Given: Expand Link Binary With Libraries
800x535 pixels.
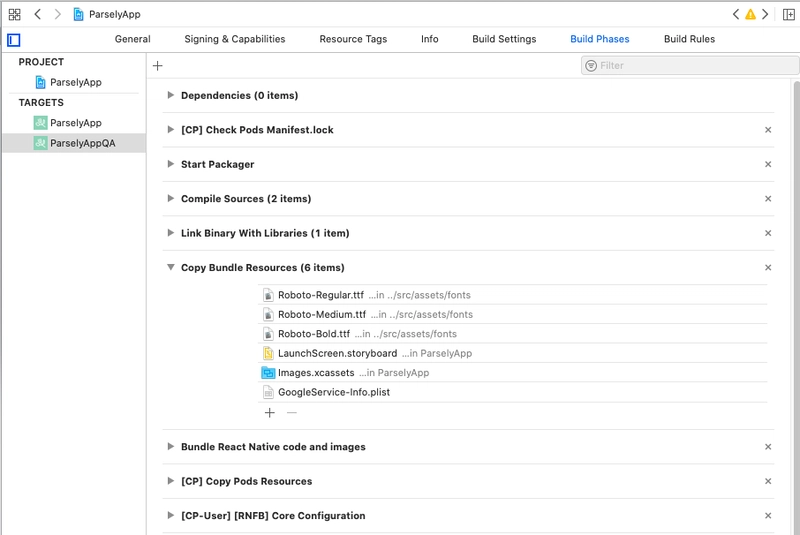Looking at the screenshot, I should tap(171, 233).
